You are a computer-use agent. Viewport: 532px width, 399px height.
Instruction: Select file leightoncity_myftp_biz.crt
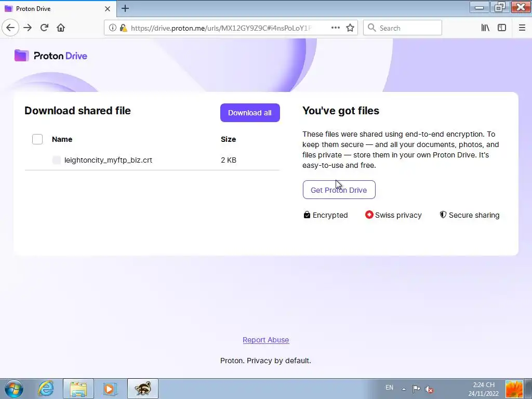point(108,160)
